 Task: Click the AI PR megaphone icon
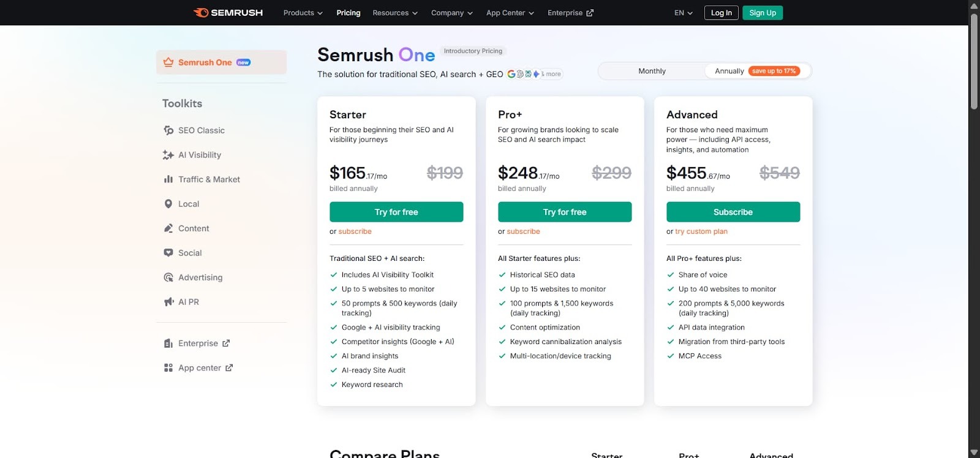(169, 302)
